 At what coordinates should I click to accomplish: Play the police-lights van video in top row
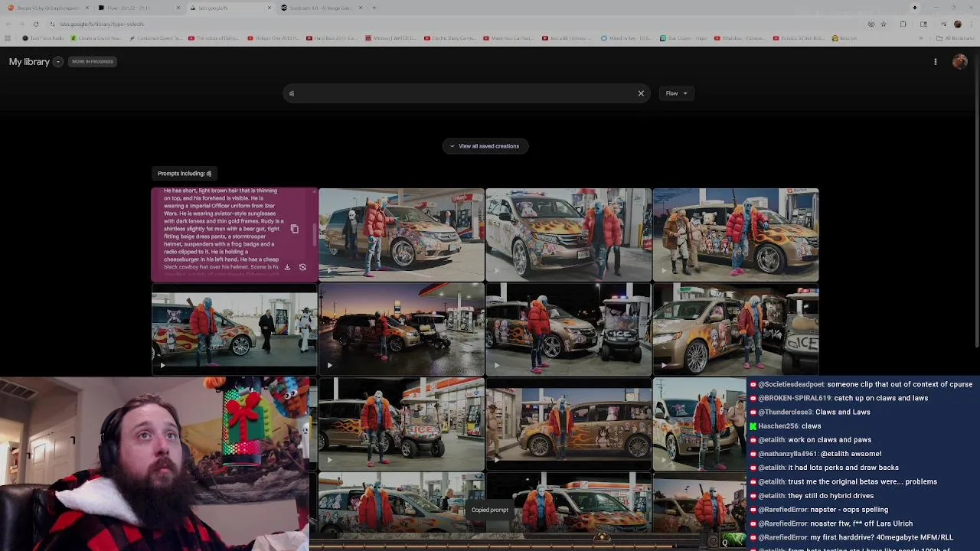[496, 270]
